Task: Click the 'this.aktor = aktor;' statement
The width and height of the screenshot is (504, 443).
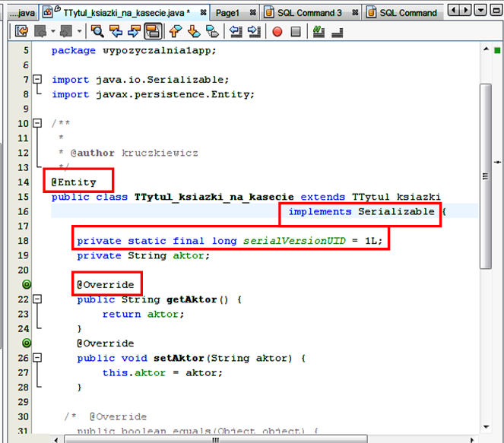Action: click(x=163, y=372)
